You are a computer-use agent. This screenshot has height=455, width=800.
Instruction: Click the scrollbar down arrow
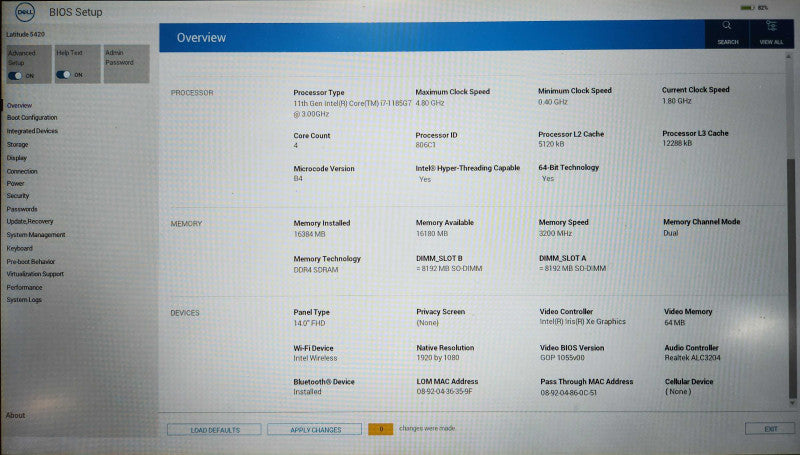pyautogui.click(x=791, y=403)
